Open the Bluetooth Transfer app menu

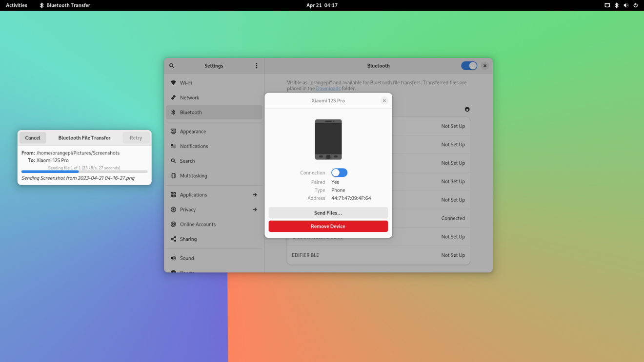pyautogui.click(x=65, y=5)
